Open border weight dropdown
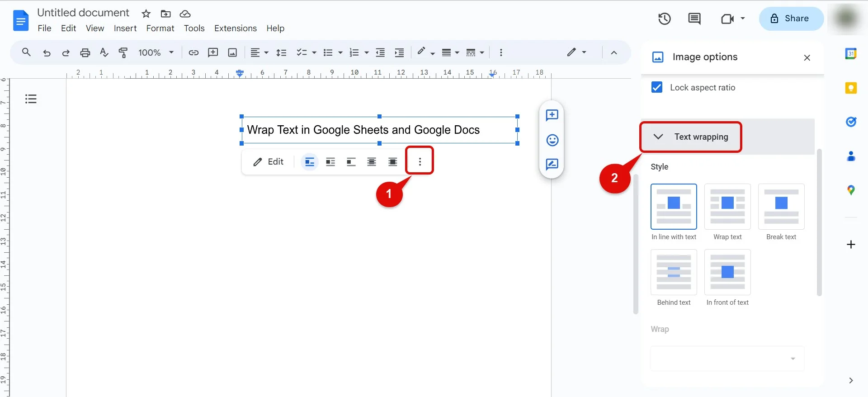Viewport: 868px width, 397px height. (x=451, y=52)
